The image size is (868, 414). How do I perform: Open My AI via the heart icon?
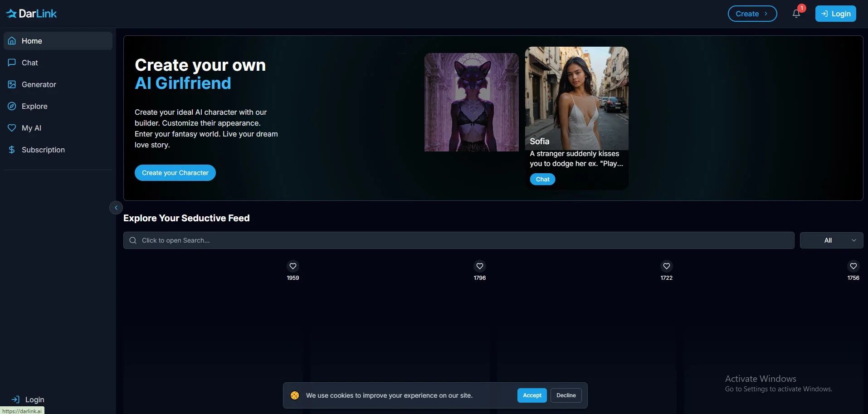click(11, 128)
